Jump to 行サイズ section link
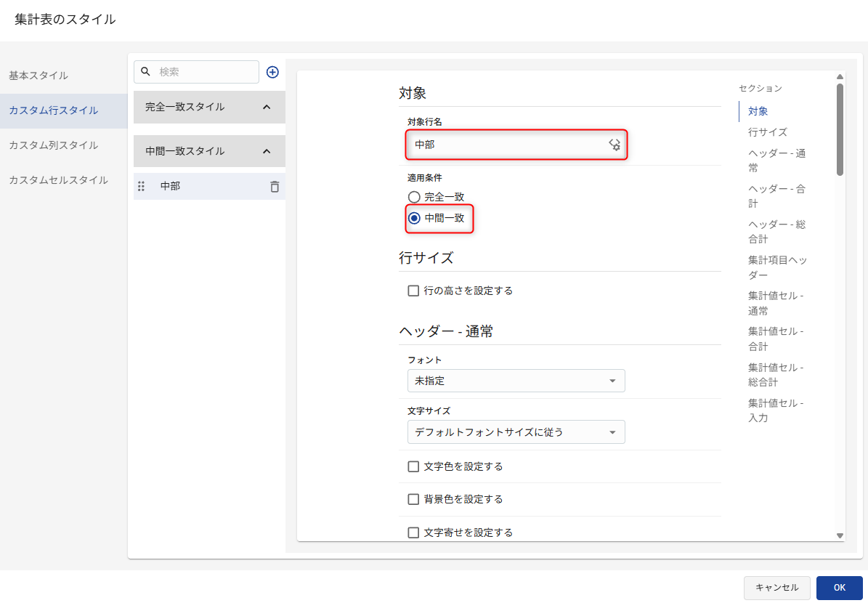868x603 pixels. point(768,132)
